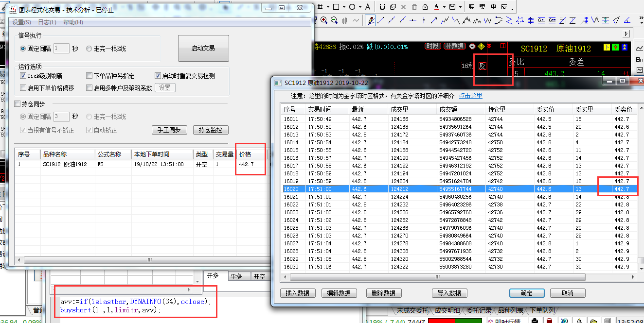The height and width of the screenshot is (323, 644).
Task: Select the 固定间隔 radio under 信号执行
Action: pos(23,49)
